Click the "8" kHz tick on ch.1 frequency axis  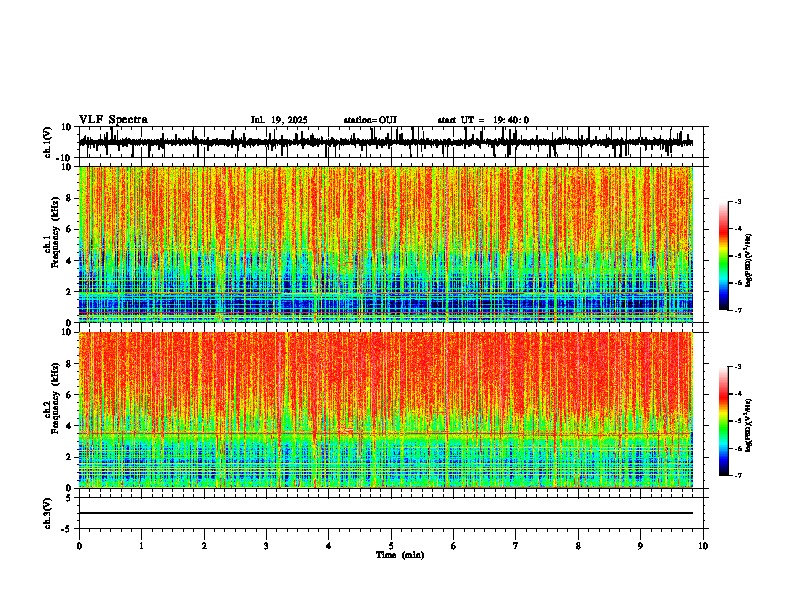point(70,198)
